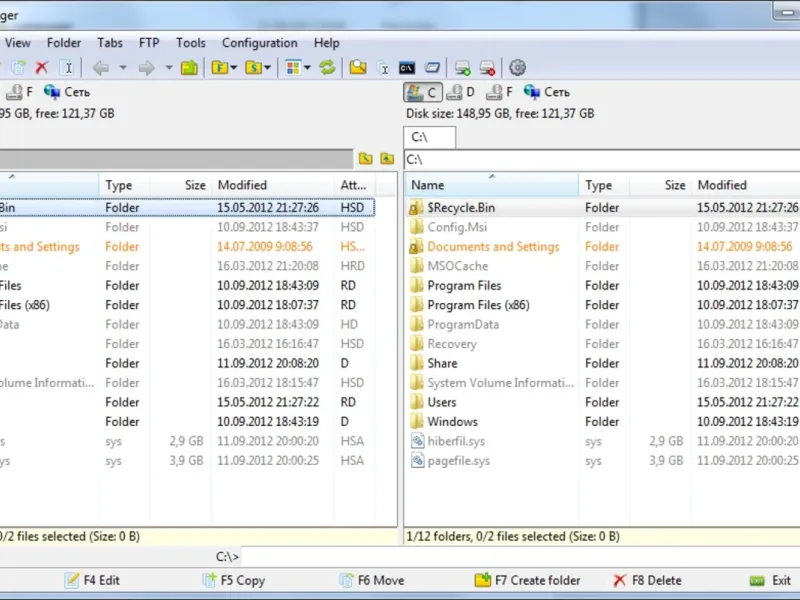Sort left panel by Att... column header
Screen dimensions: 800x600
tap(354, 185)
